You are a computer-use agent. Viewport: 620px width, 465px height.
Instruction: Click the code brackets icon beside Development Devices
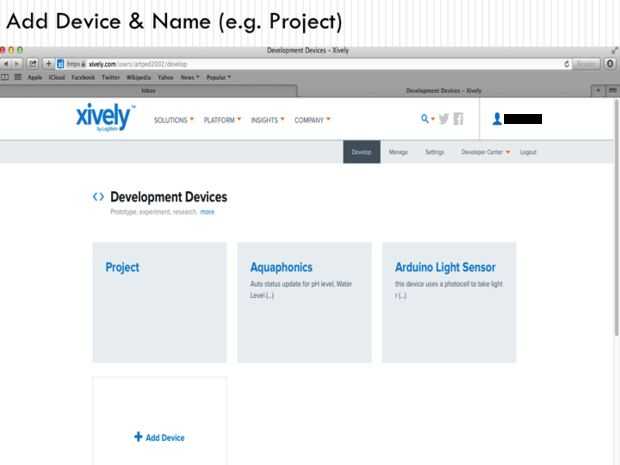click(x=98, y=197)
